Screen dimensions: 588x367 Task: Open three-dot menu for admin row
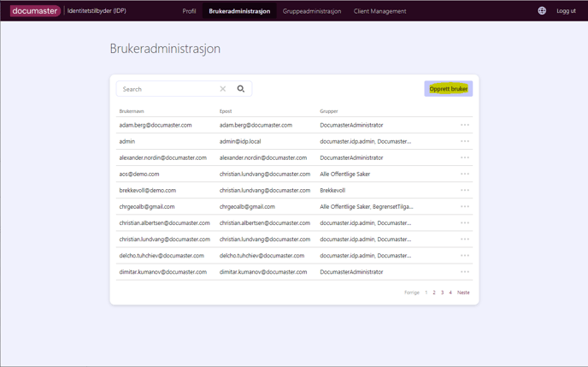tap(465, 141)
